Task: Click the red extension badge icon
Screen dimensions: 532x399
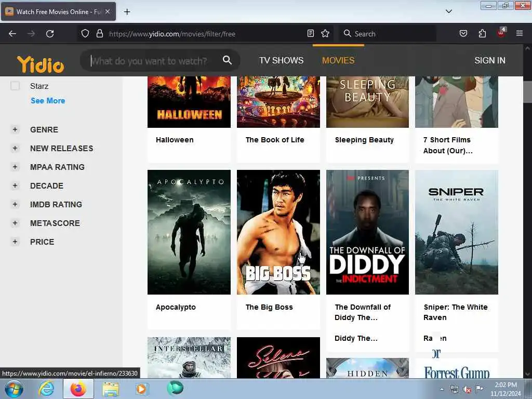Action: tap(501, 33)
